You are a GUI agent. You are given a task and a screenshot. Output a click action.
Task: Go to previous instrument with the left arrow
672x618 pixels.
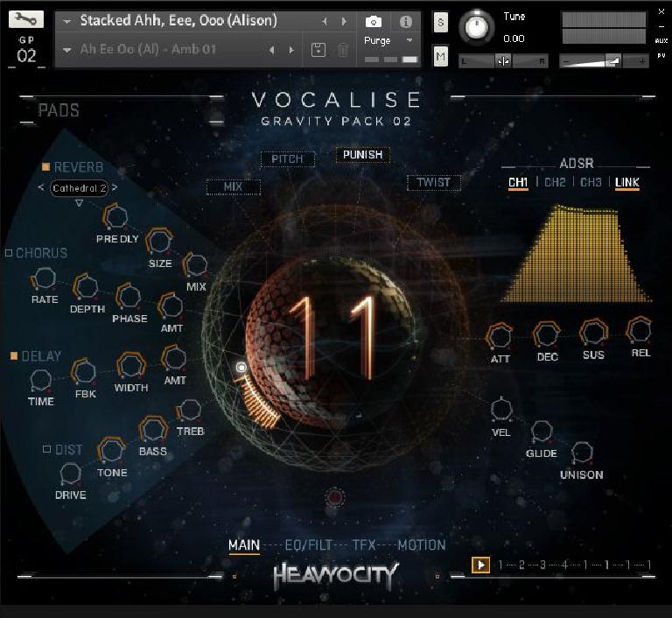tap(325, 21)
